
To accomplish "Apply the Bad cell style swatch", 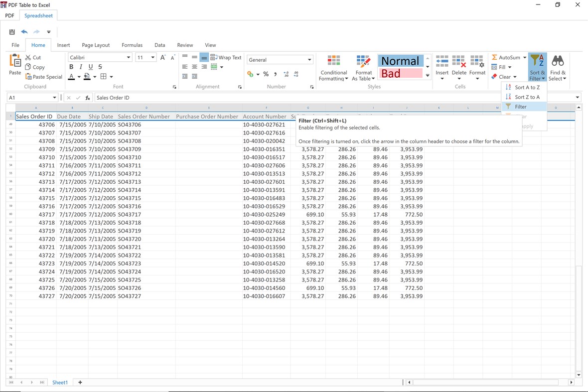I will point(401,74).
